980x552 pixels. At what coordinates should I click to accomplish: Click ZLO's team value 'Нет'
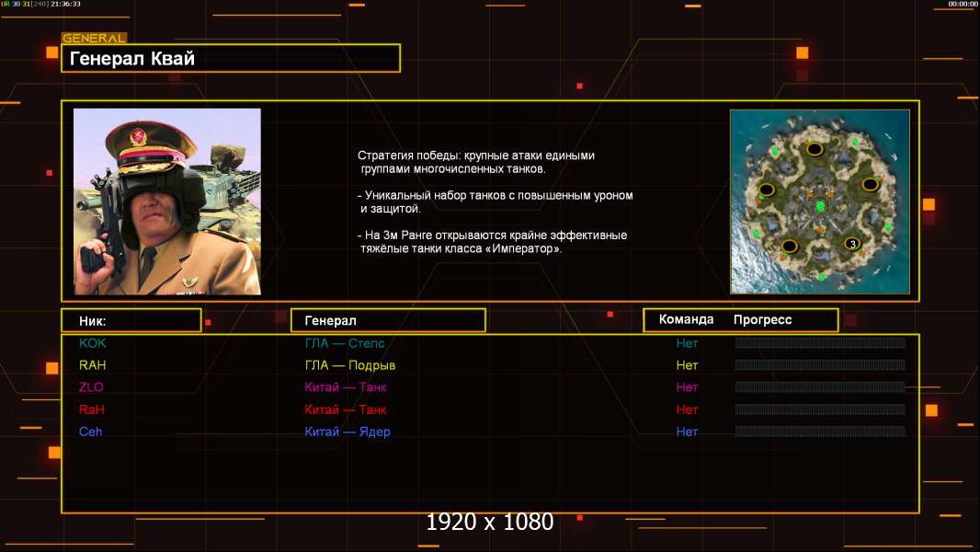click(x=687, y=387)
